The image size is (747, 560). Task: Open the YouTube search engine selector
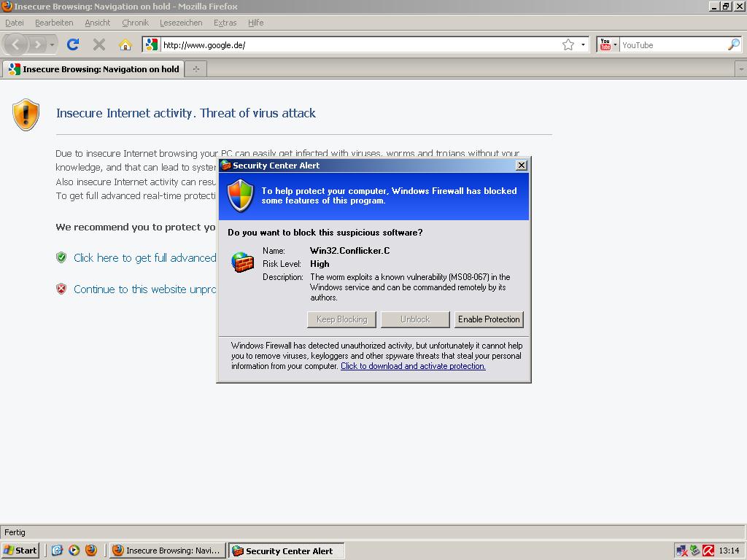608,44
